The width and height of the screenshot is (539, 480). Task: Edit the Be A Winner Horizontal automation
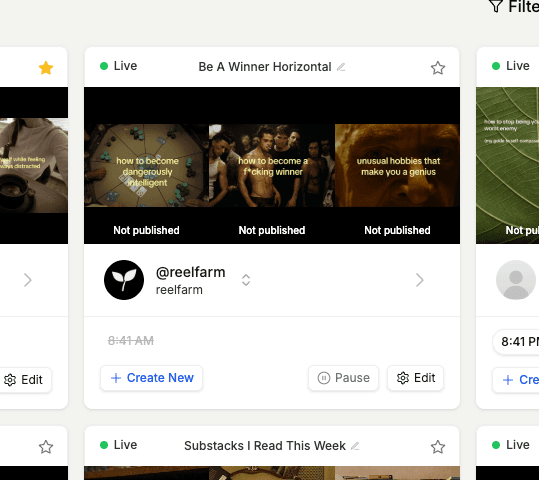tap(416, 378)
